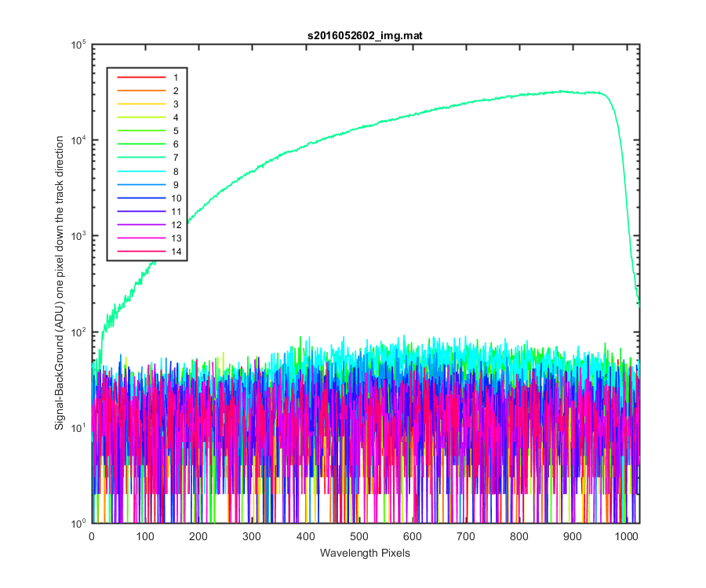This screenshot has width=706, height=588.
Task: Click the magenta line sample for legend 13
Action: pyautogui.click(x=141, y=238)
